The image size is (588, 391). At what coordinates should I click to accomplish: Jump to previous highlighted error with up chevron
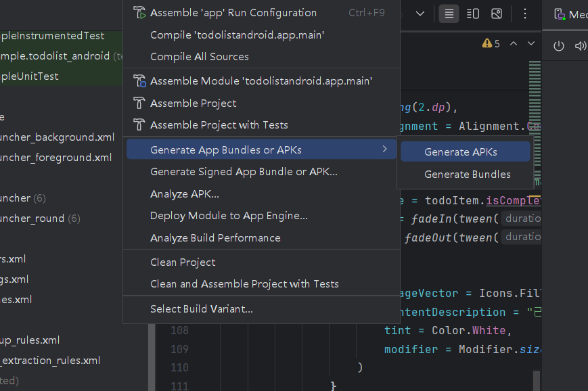point(514,43)
